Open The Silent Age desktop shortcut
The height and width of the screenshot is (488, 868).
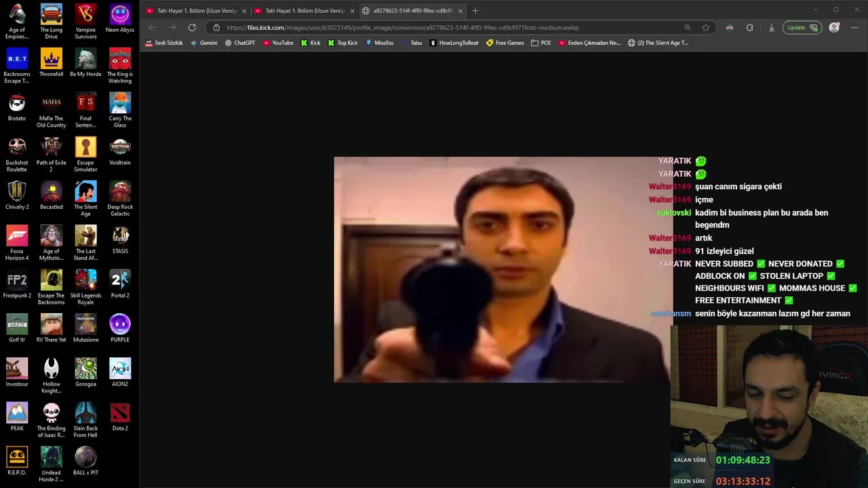click(85, 198)
